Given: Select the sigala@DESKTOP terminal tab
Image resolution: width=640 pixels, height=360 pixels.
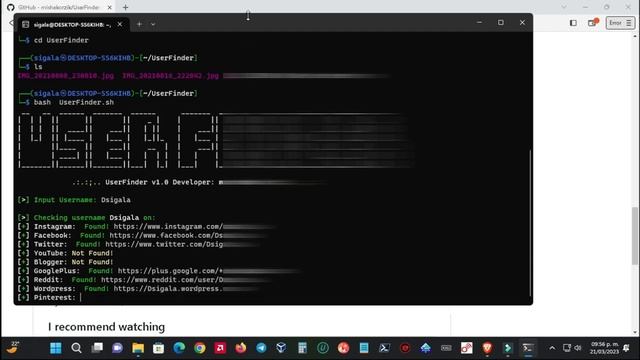Looking at the screenshot, I should click(x=73, y=24).
